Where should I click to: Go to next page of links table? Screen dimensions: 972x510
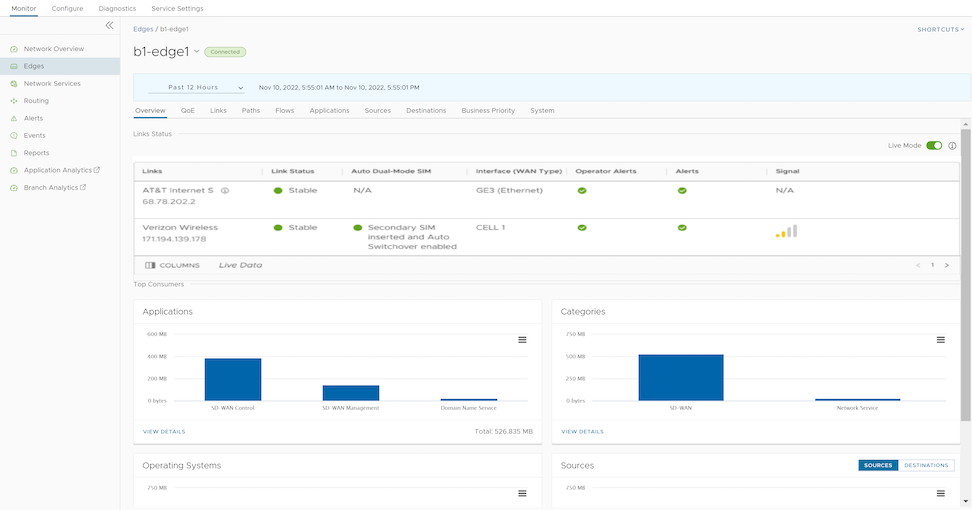pos(946,265)
